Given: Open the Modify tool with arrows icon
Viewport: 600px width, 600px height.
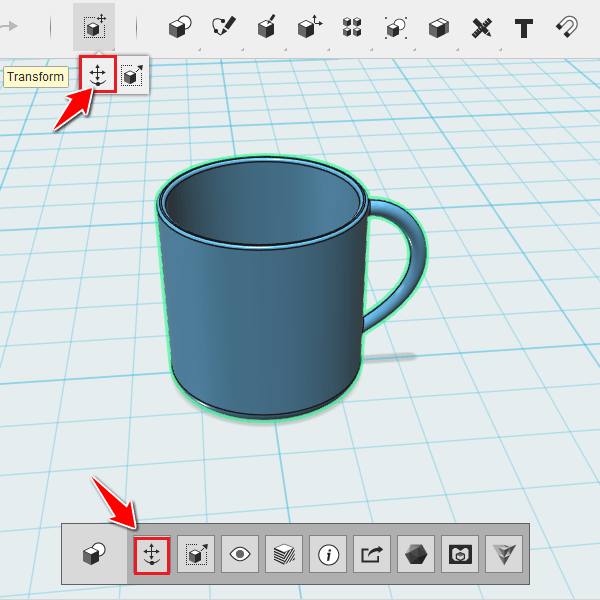Looking at the screenshot, I should pos(310,27).
